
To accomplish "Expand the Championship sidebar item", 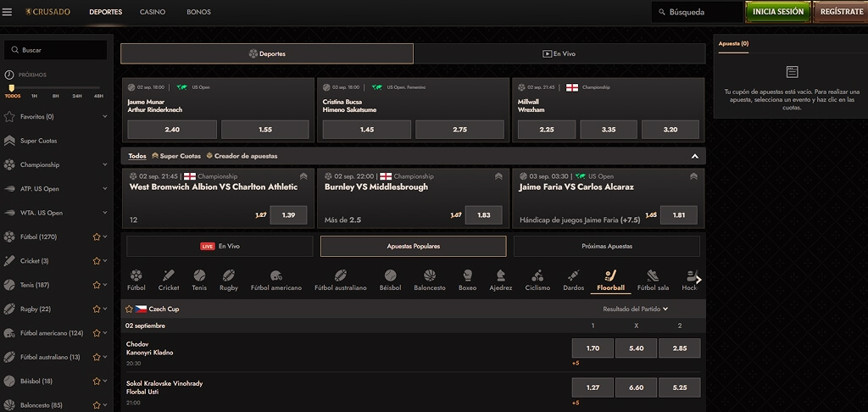I will pyautogui.click(x=104, y=164).
